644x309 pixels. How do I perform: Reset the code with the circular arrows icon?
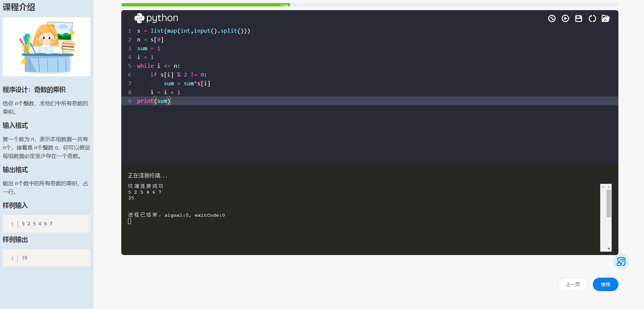[x=592, y=19]
